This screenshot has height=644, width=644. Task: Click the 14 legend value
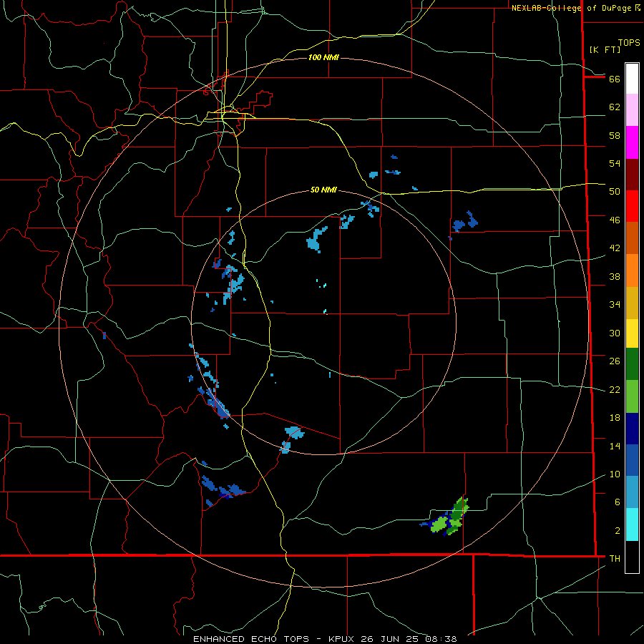[615, 446]
